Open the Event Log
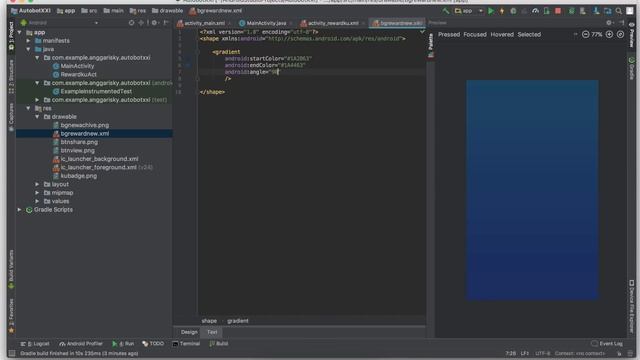Viewport: 640px width, 360px height. (607, 344)
